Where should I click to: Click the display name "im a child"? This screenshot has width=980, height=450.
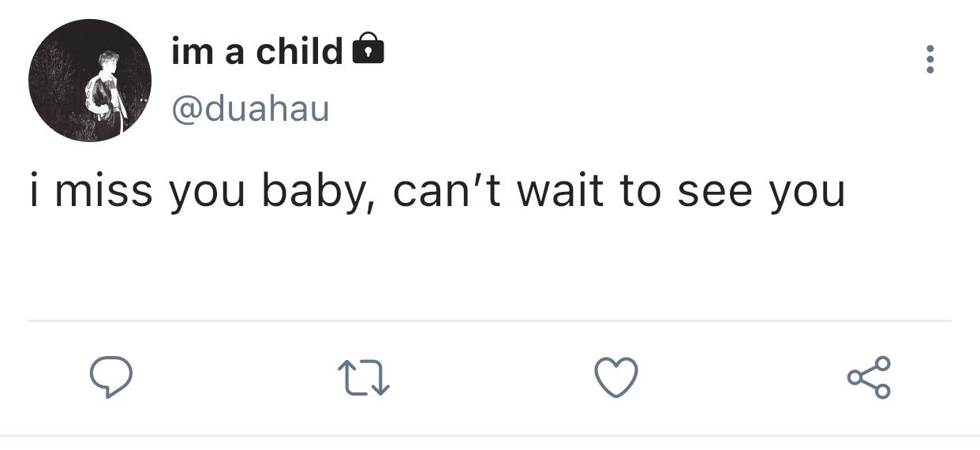257,51
